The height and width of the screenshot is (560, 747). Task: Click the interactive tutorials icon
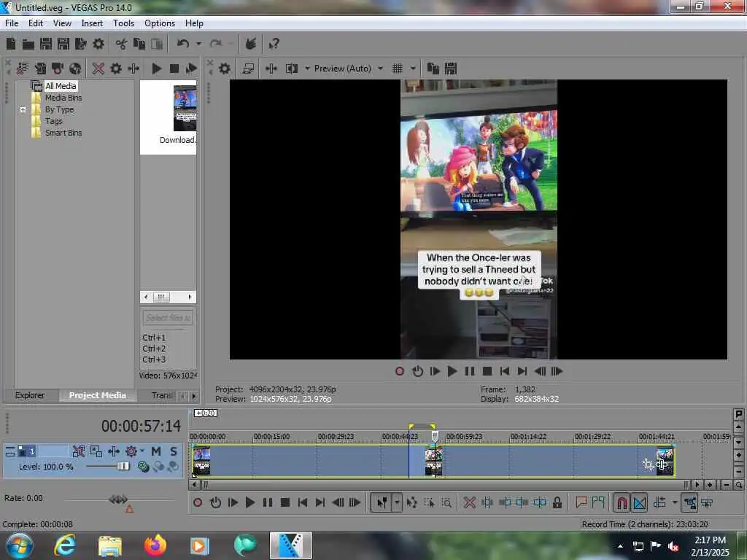click(x=251, y=44)
